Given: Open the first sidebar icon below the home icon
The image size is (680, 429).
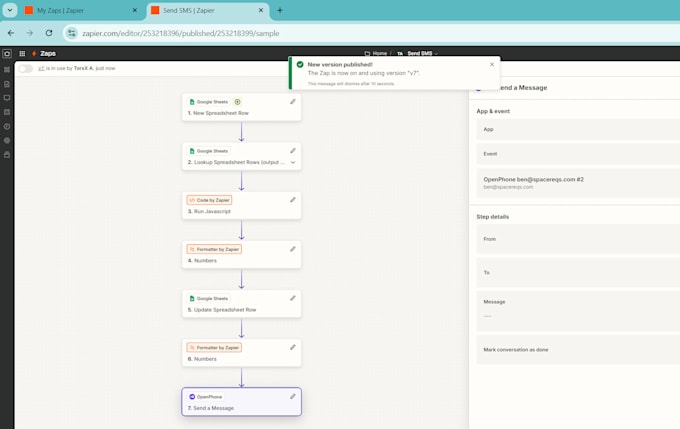Looking at the screenshot, I should (7, 69).
